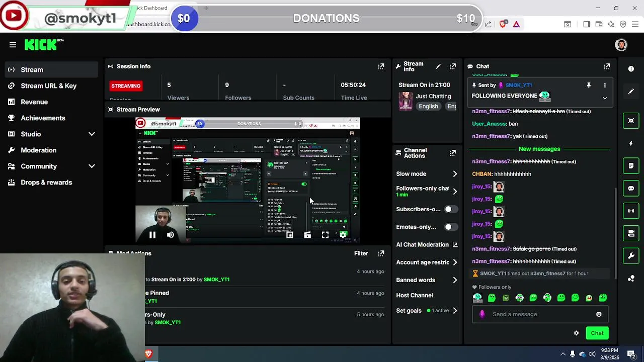Open Set goals settings arrow

click(x=455, y=311)
